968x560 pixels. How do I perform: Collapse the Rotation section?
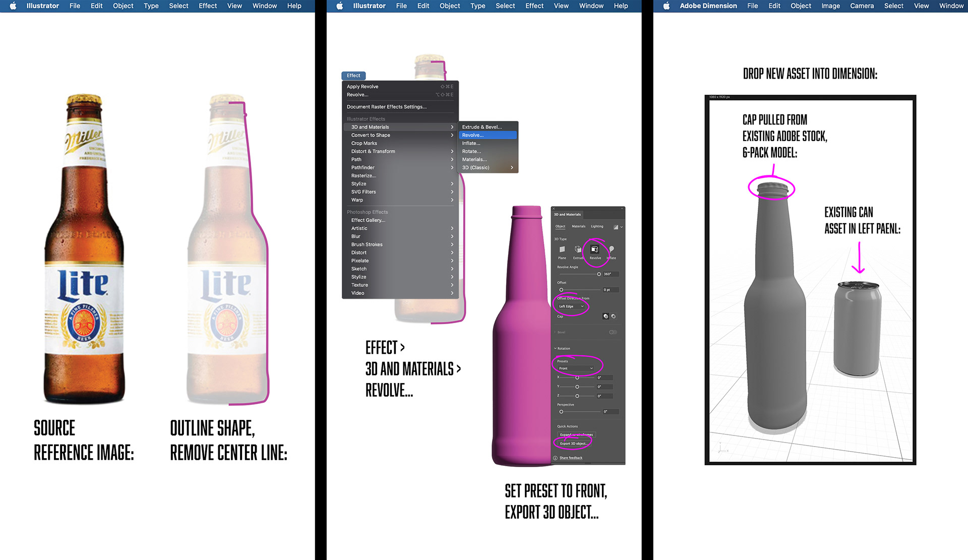(x=556, y=348)
